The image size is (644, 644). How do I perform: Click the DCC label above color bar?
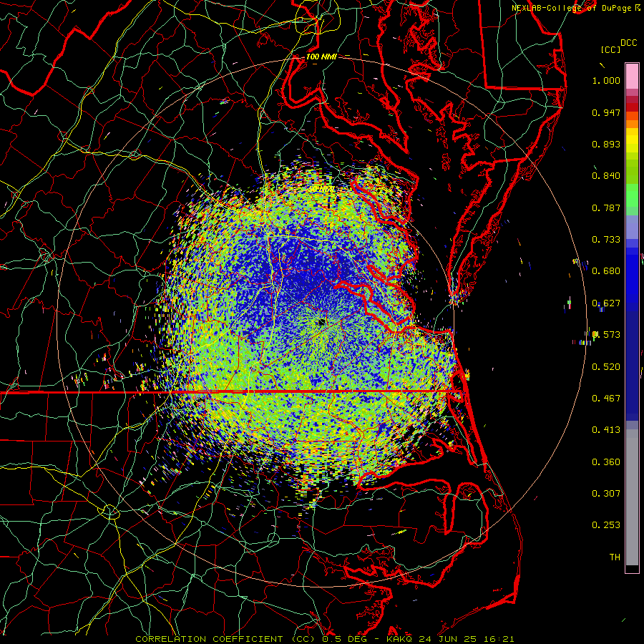pyautogui.click(x=629, y=43)
